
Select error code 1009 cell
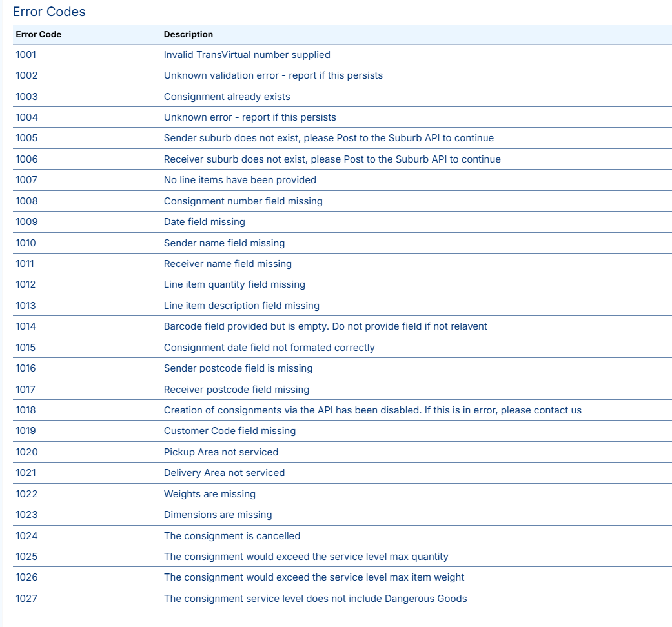click(26, 222)
